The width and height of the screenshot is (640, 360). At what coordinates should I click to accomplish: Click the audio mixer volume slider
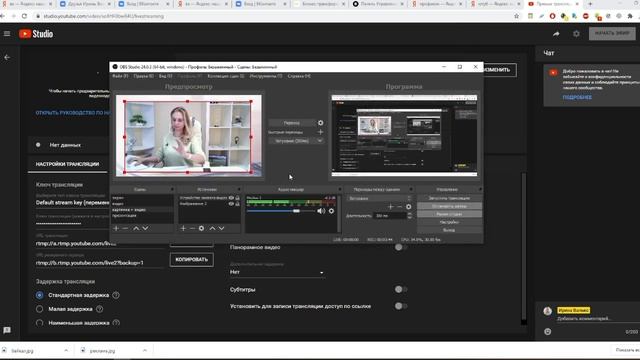tap(281, 211)
